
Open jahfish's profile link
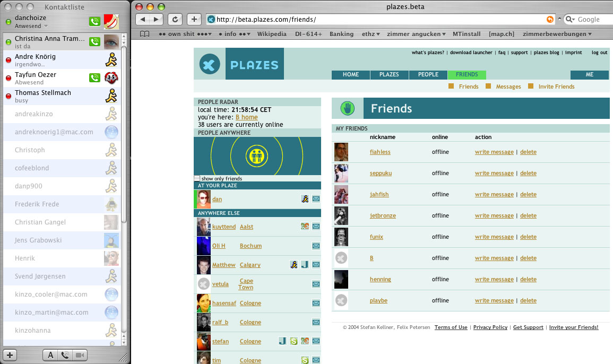pos(379,194)
